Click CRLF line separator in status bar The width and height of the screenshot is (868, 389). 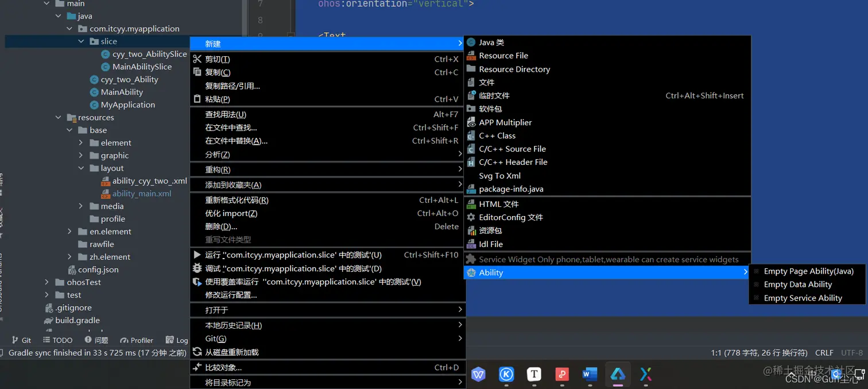click(824, 353)
